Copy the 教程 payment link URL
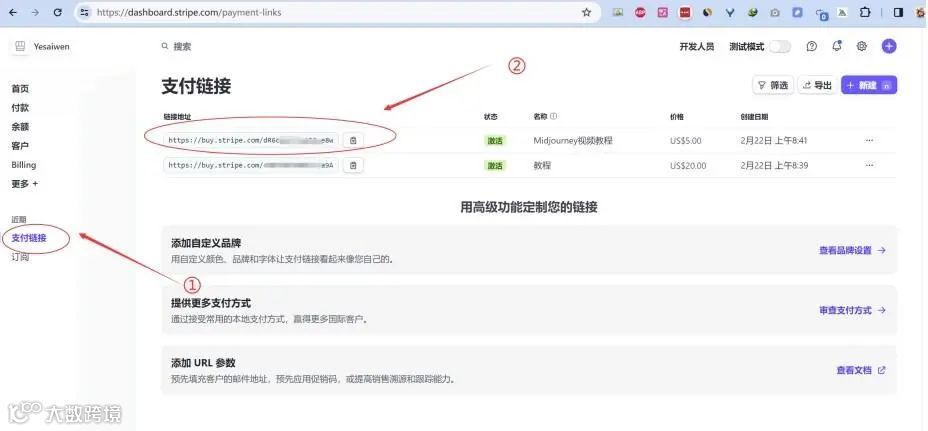 (x=353, y=165)
